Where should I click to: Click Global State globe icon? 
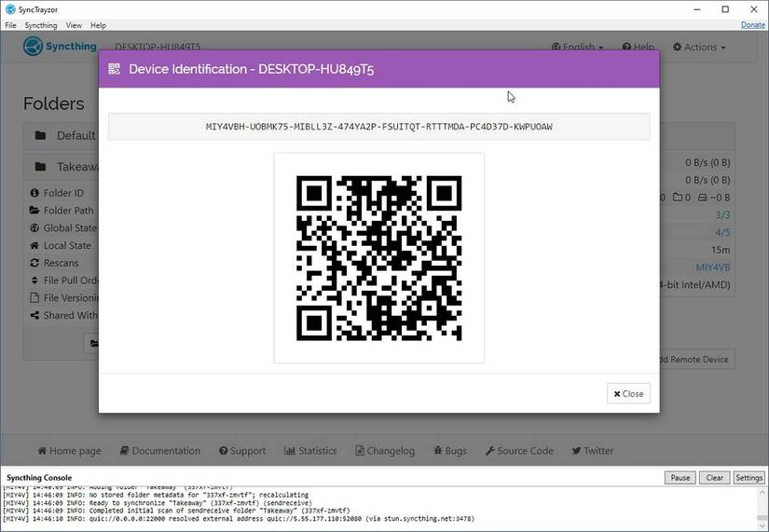pos(34,228)
